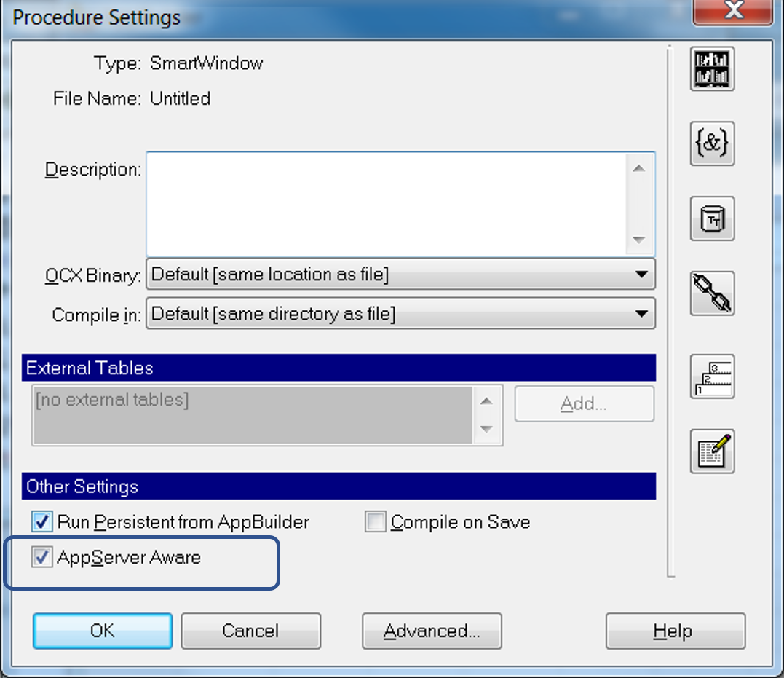784x678 pixels.
Task: Select the [no external tables] list entry
Action: [x=112, y=400]
